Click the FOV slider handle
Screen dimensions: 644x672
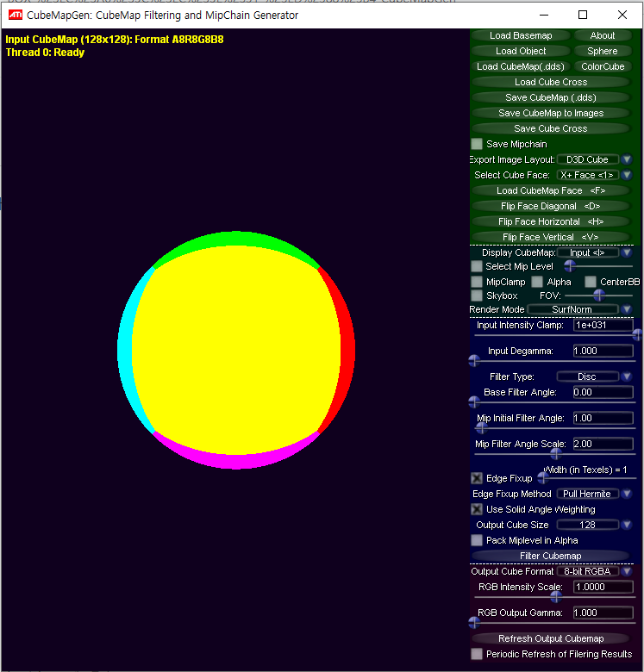coord(599,295)
